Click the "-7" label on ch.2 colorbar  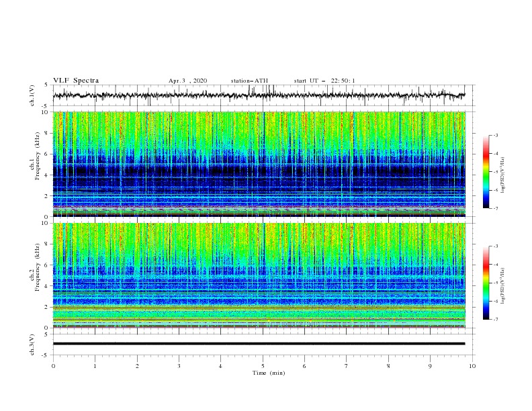coord(496,320)
